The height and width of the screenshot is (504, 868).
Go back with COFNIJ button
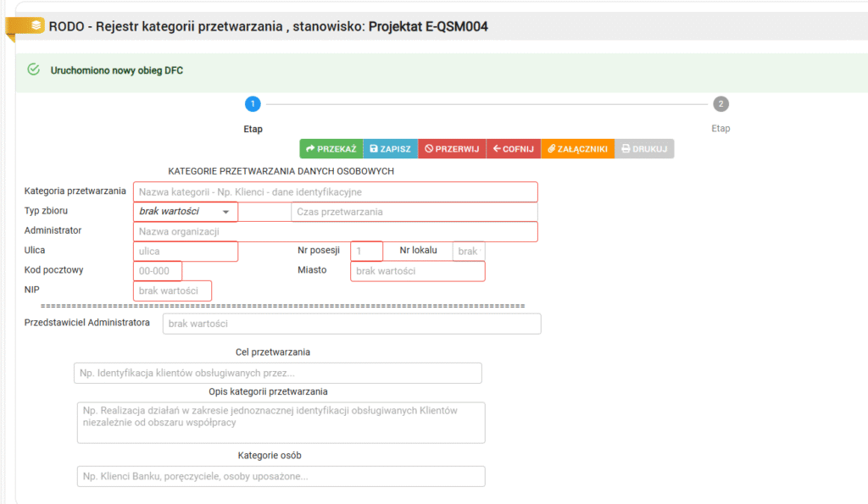point(513,149)
